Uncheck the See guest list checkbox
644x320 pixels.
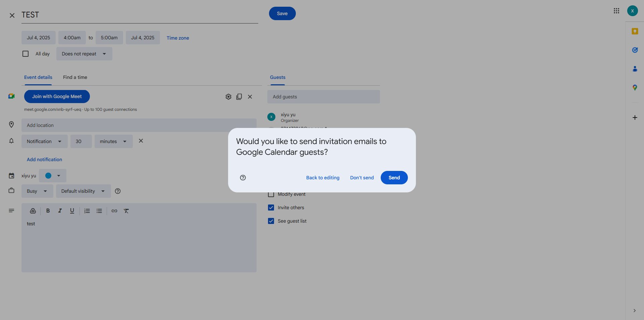coord(271,221)
